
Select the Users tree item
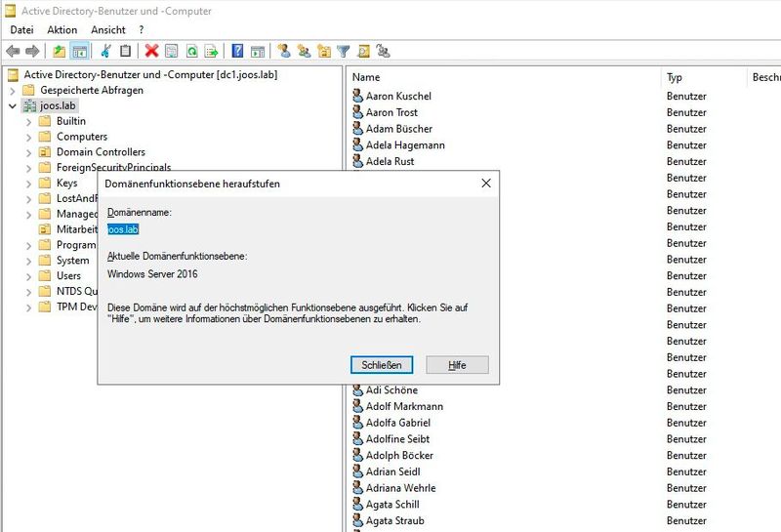coord(68,275)
